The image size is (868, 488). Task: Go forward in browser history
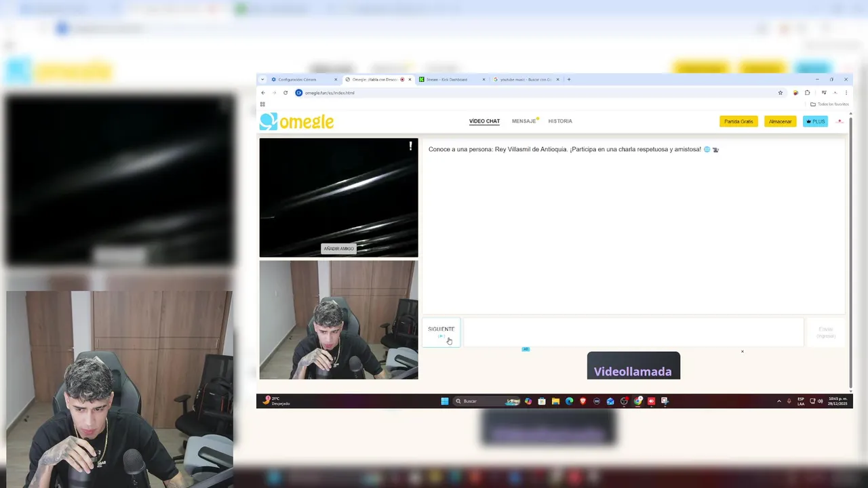[x=274, y=93]
